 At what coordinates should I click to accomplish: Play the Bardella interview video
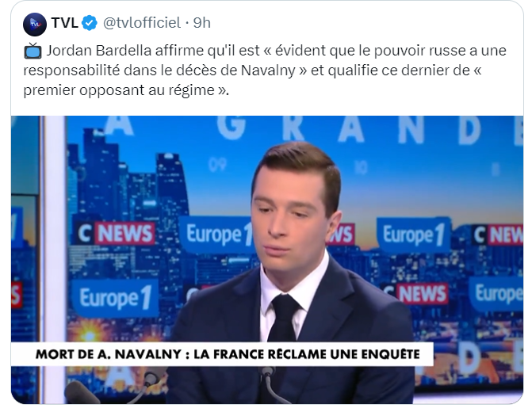tap(267, 260)
